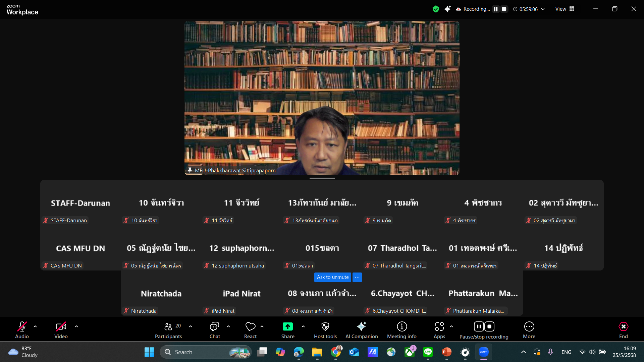Expand the meeting timer dropdown chevron
This screenshot has width=644, height=362.
tap(543, 9)
